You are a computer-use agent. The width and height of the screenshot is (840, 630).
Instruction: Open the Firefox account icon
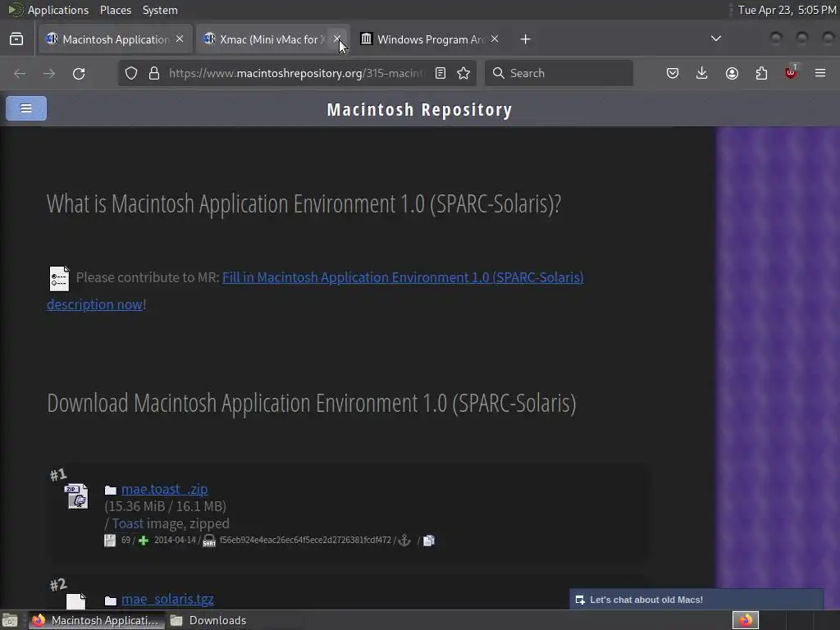732,73
